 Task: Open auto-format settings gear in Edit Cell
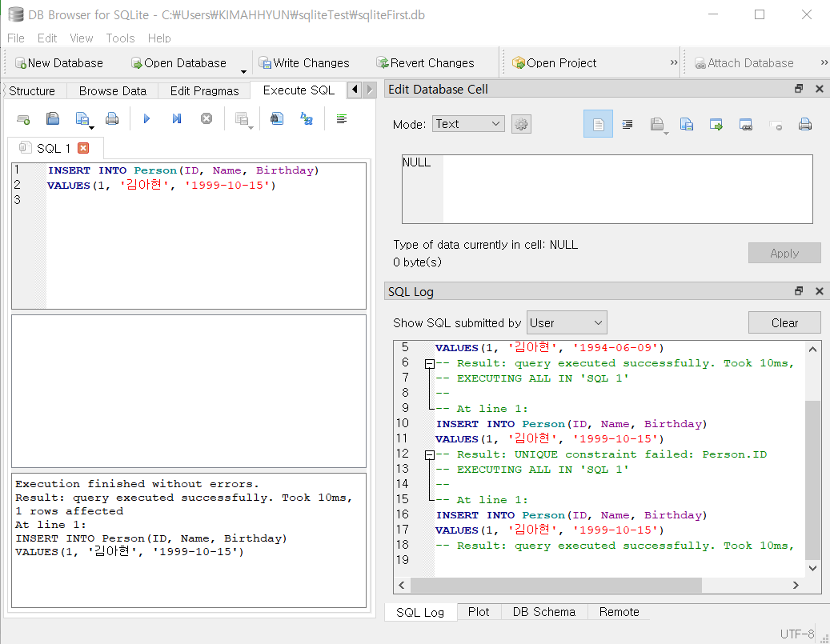pos(521,124)
